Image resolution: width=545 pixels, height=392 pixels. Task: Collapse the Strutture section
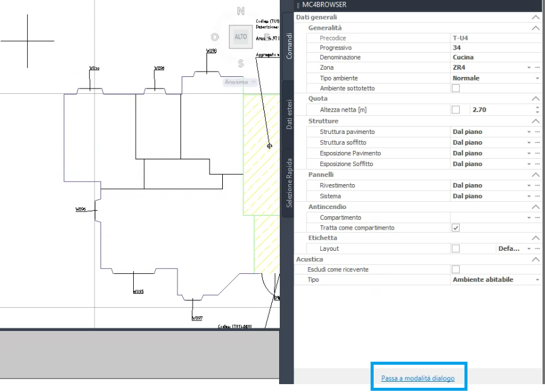click(535, 121)
